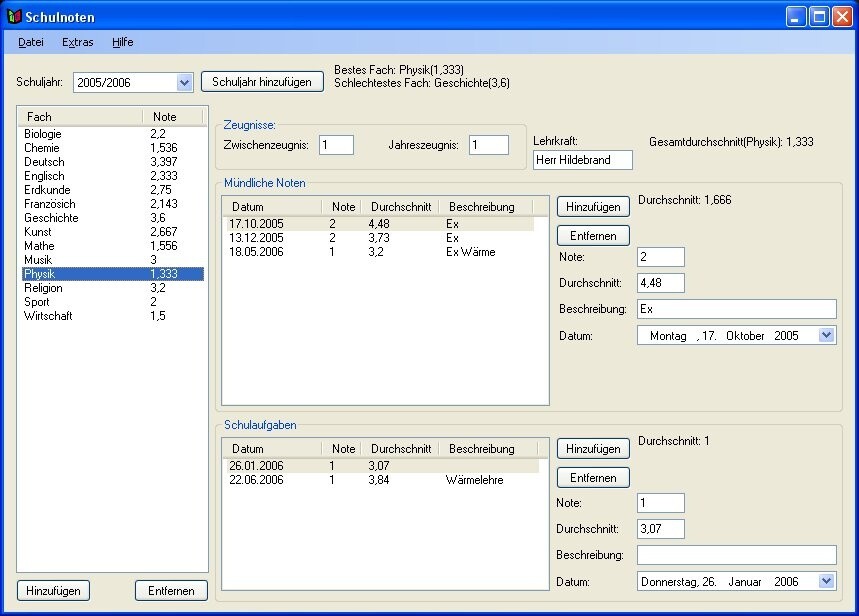859x616 pixels.
Task: Select oral grade row 17.10.2005
Action: pyautogui.click(x=380, y=224)
